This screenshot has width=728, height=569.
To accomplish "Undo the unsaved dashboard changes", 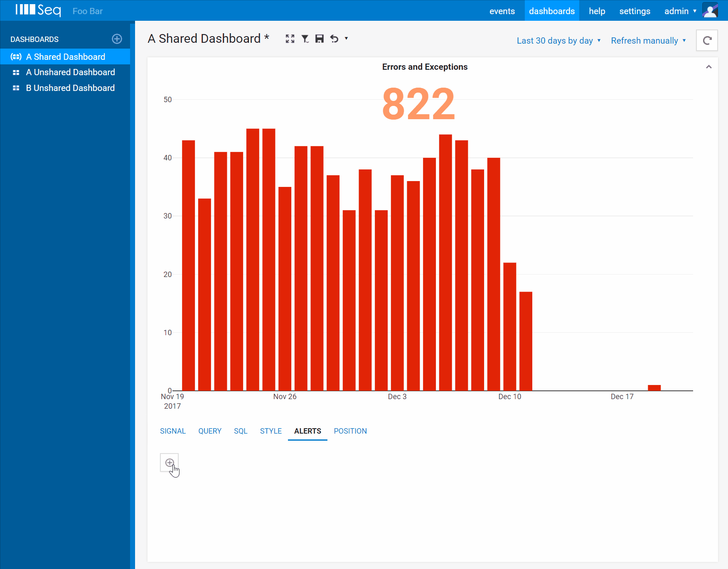I will 334,38.
